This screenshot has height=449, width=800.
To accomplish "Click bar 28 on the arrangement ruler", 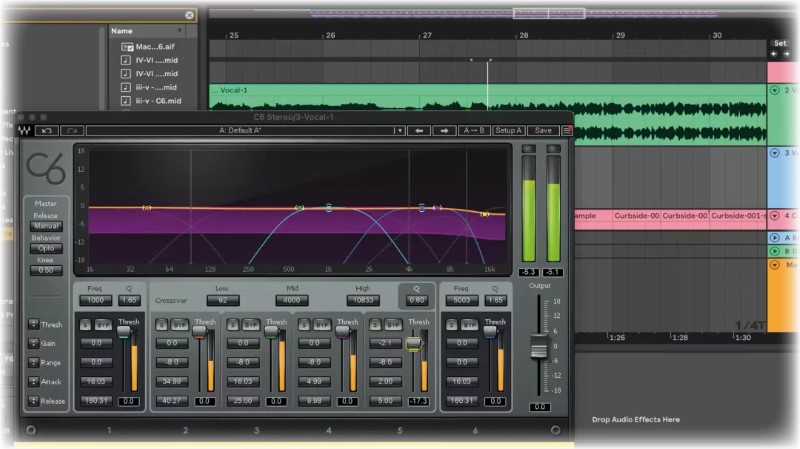I will (523, 35).
